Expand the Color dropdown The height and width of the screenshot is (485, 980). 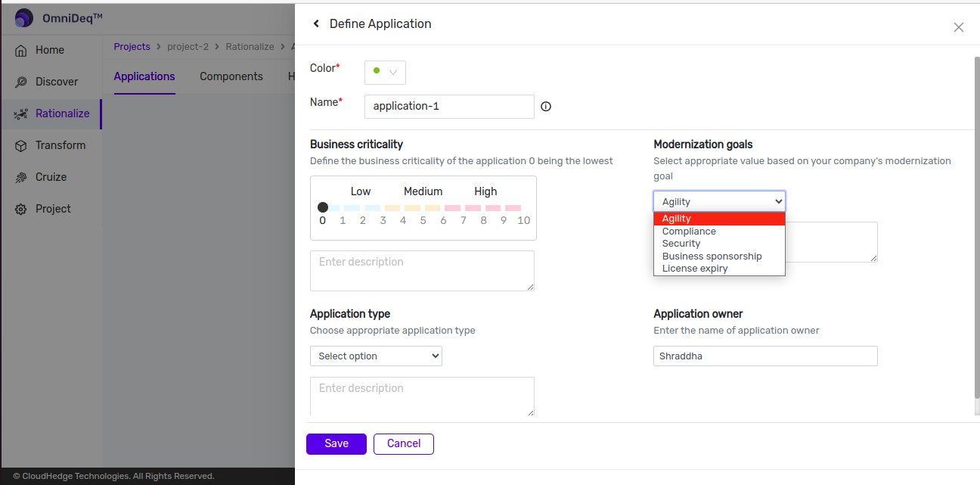click(x=385, y=72)
